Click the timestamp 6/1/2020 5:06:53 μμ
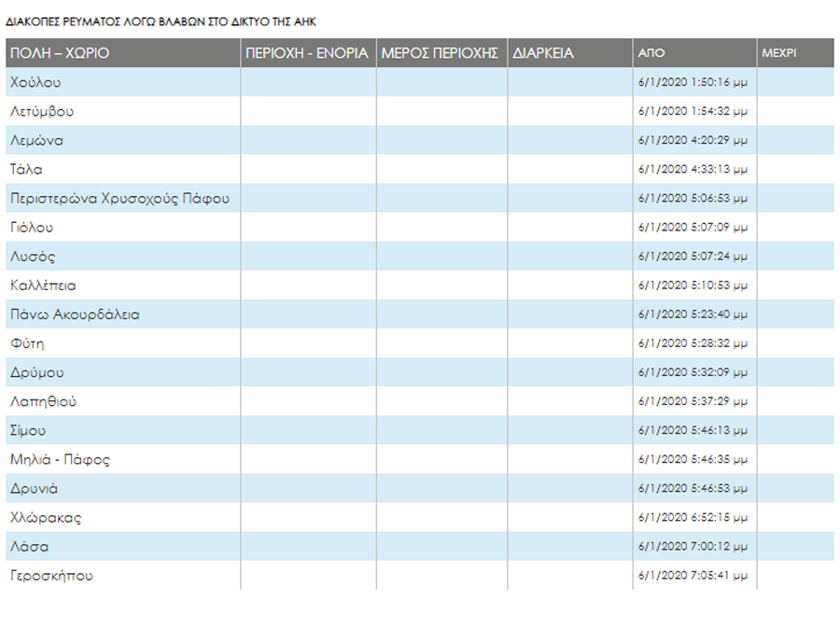The image size is (840, 629). pos(693,198)
